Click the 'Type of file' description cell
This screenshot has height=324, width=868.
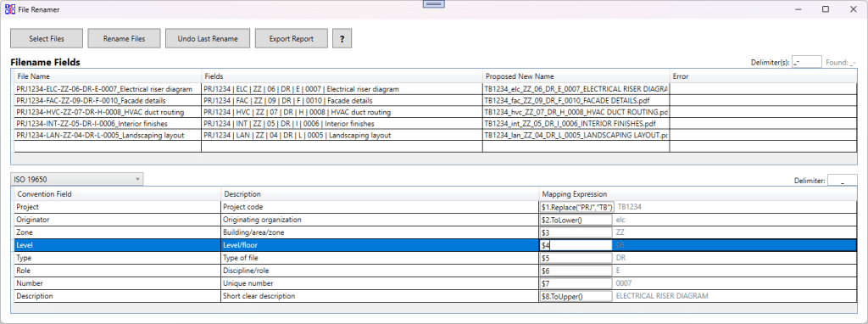pos(380,258)
